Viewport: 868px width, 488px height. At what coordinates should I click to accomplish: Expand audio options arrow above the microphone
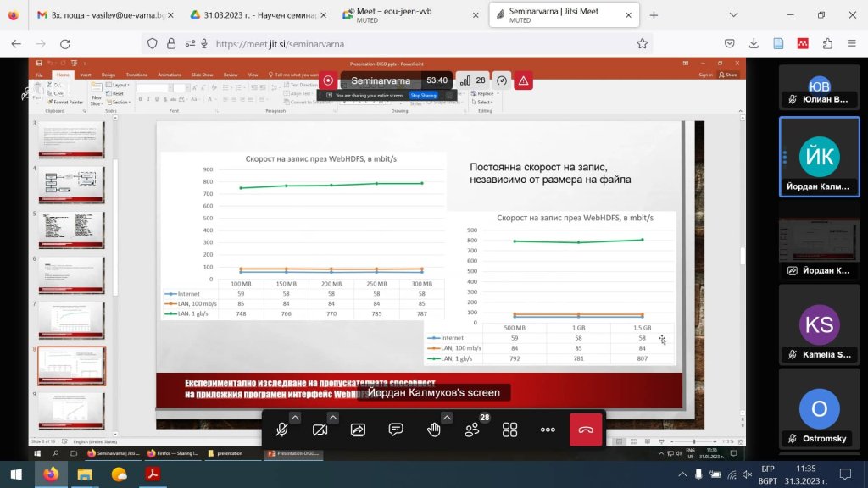(x=295, y=418)
